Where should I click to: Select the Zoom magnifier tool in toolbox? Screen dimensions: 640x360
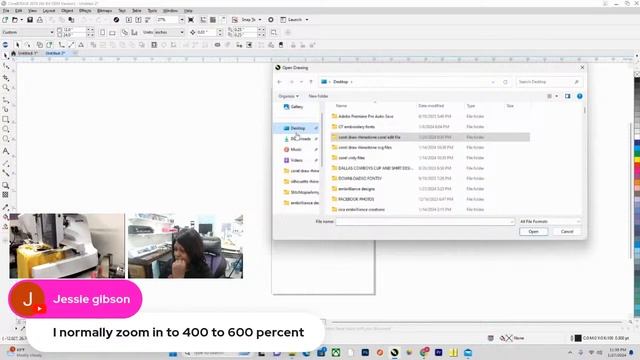coord(6,88)
